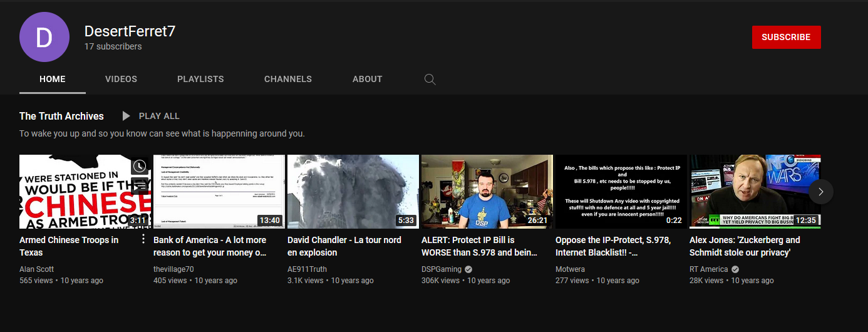Viewport: 868px width, 332px height.
Task: Open the Bank of America video thumbnail
Action: point(219,192)
